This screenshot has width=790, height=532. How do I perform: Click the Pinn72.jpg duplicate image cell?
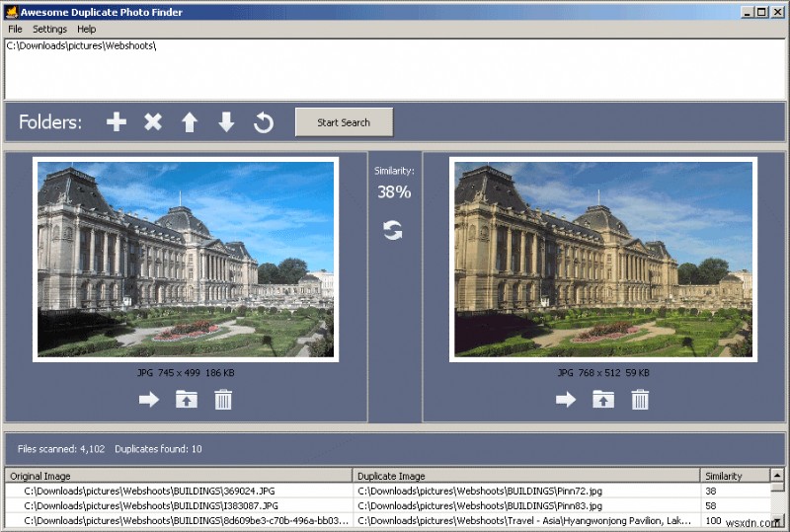pyautogui.click(x=526, y=491)
